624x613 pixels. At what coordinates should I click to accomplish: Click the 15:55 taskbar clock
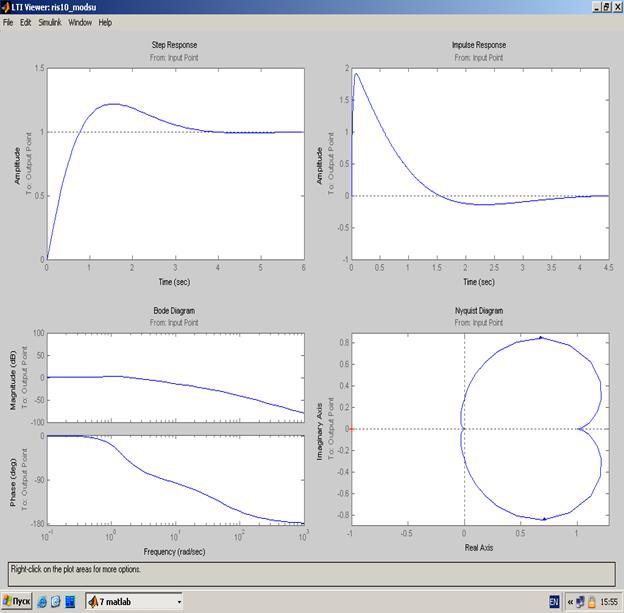(x=607, y=602)
